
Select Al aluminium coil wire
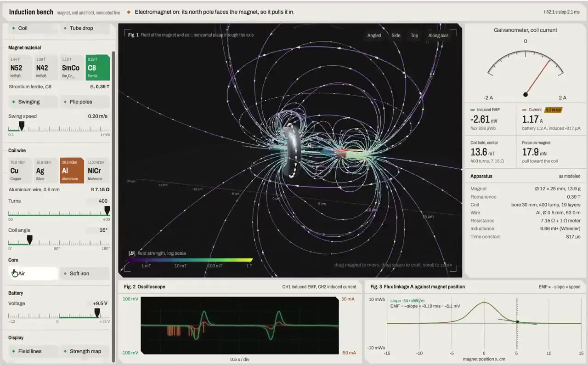coord(72,171)
